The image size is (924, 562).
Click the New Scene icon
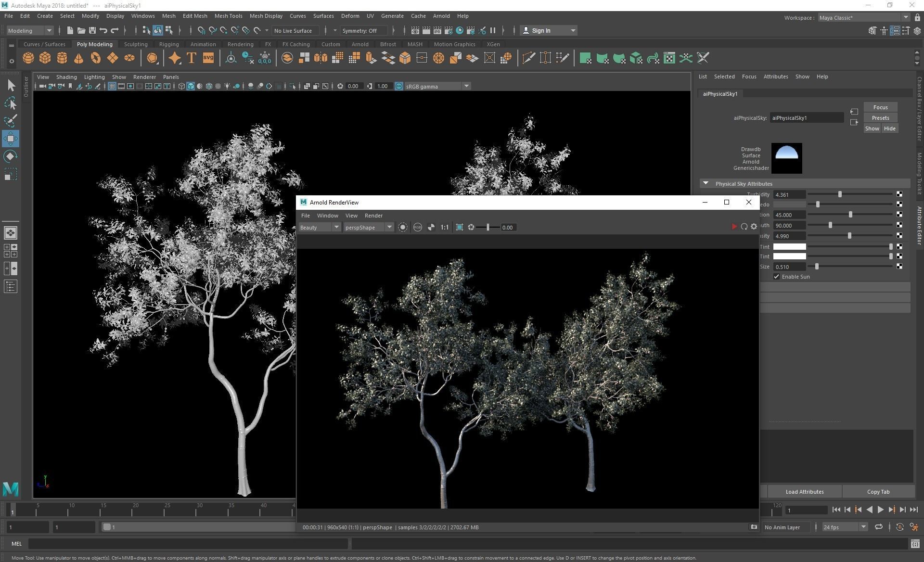(x=70, y=30)
